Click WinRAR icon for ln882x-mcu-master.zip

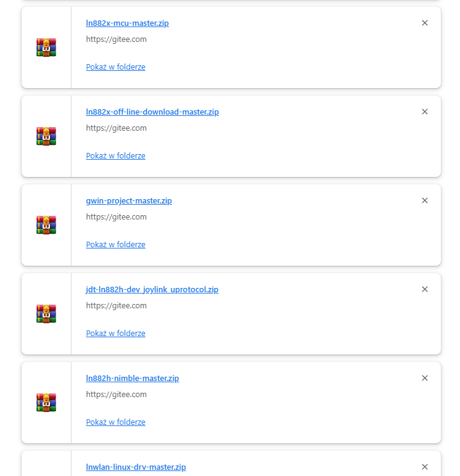pyautogui.click(x=46, y=47)
